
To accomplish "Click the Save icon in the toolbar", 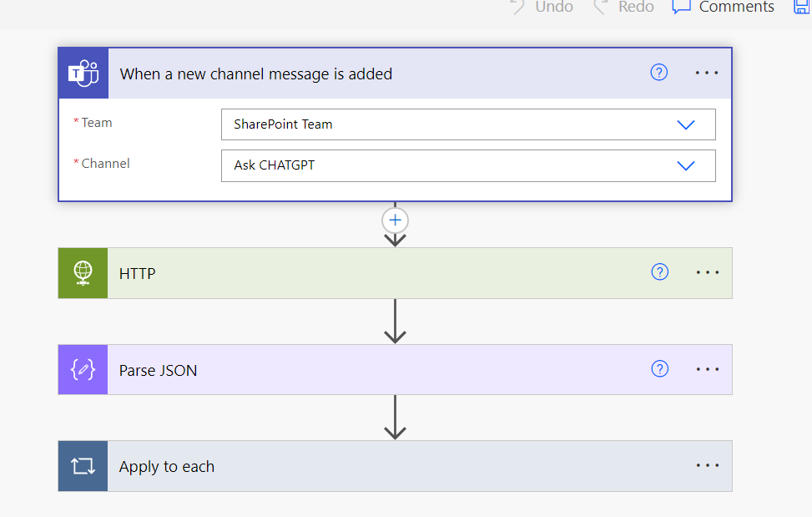I will tap(802, 7).
